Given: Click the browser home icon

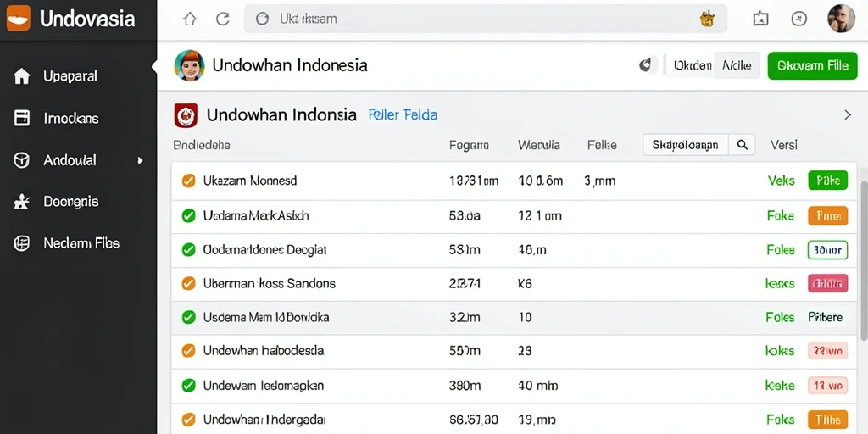Looking at the screenshot, I should 190,19.
